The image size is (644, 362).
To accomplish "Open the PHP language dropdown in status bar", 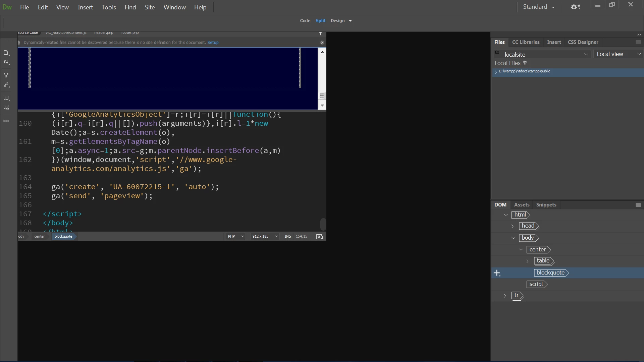I will tap(236, 237).
